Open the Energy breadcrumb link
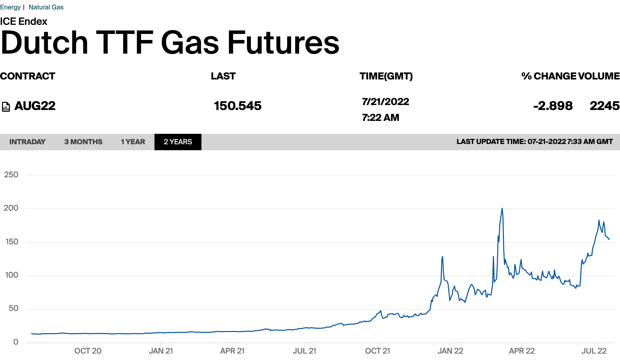620x364 pixels. point(10,7)
